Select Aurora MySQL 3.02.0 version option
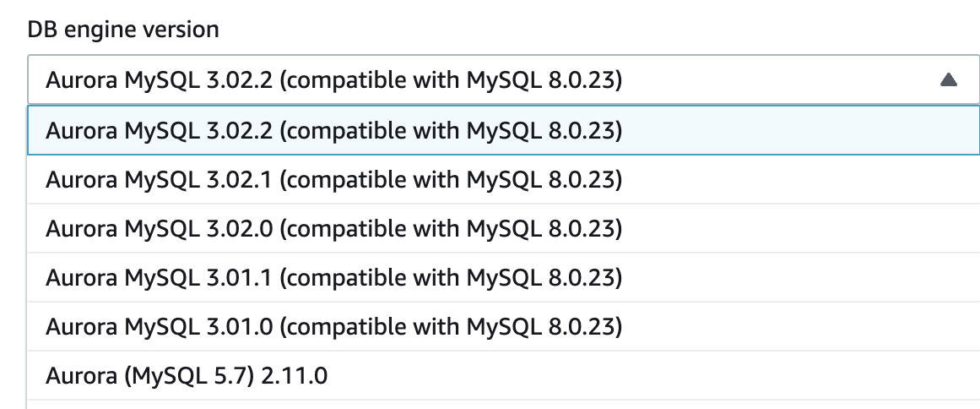This screenshot has width=980, height=409. pos(334,228)
